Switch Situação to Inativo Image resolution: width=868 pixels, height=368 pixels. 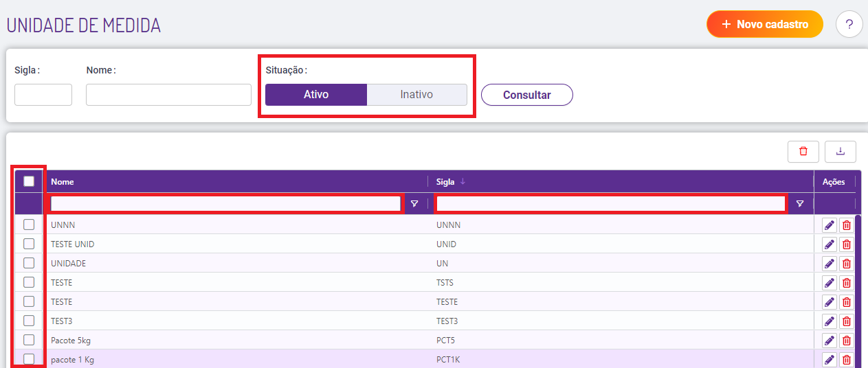click(x=416, y=95)
